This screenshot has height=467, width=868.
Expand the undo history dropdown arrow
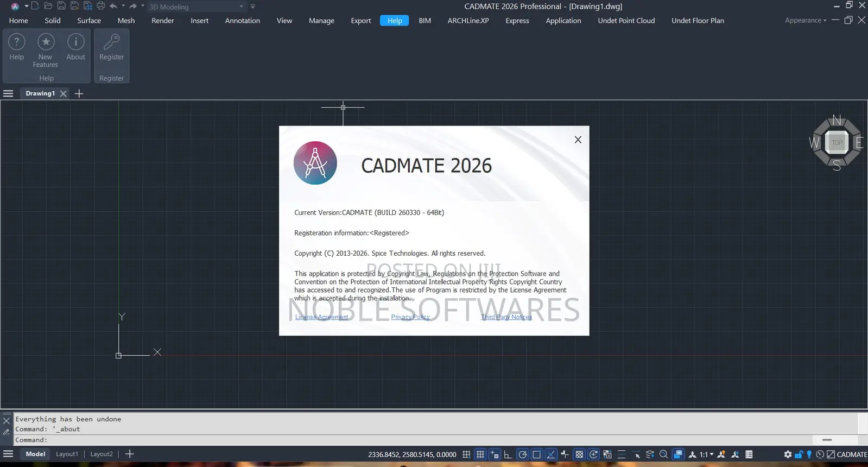pyautogui.click(x=123, y=6)
